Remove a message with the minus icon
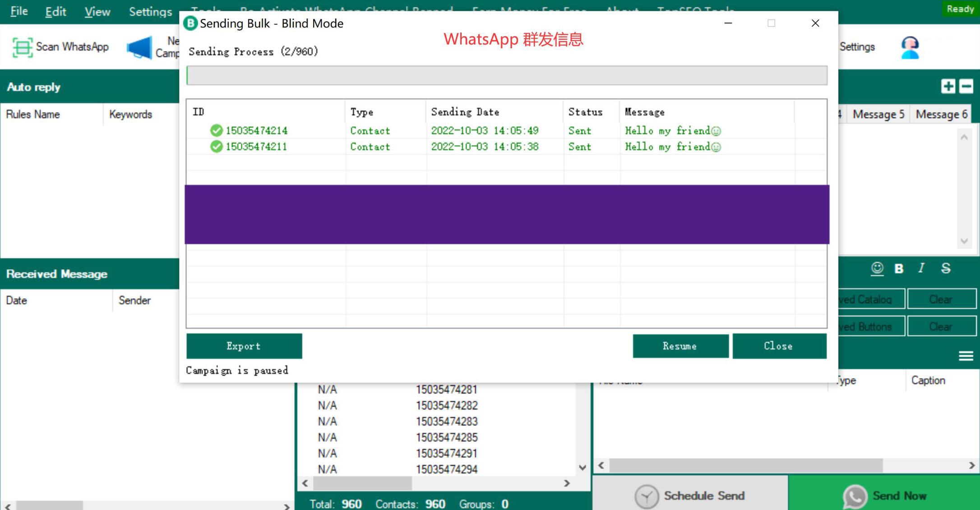Viewport: 980px width, 510px height. point(966,86)
